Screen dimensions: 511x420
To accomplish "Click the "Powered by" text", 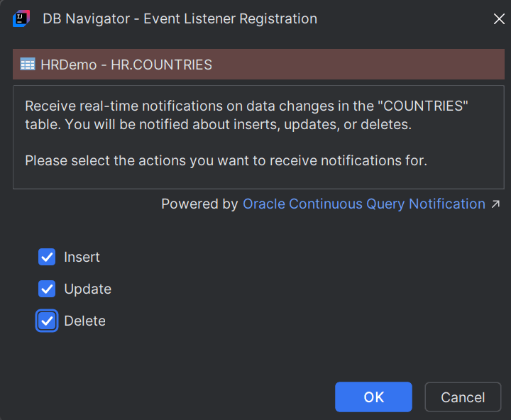I will point(199,204).
